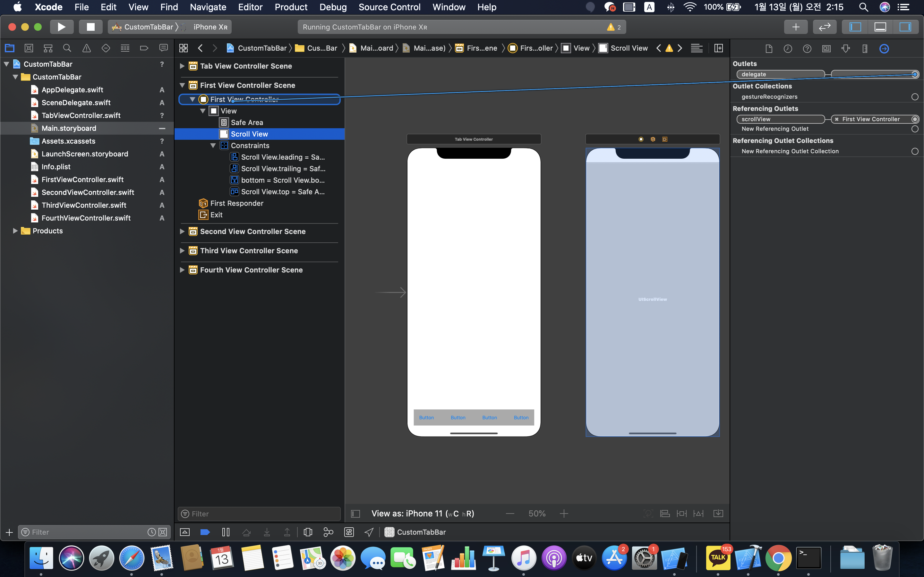The height and width of the screenshot is (577, 924).
Task: Expand the Products folder
Action: (x=15, y=230)
